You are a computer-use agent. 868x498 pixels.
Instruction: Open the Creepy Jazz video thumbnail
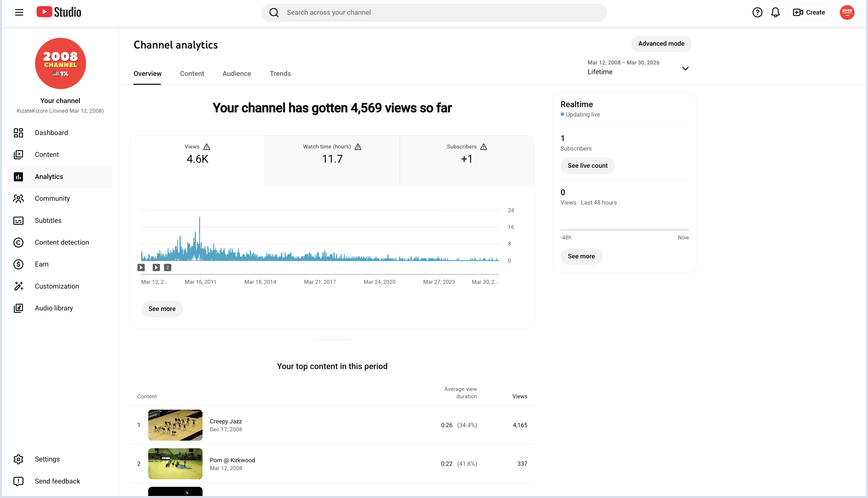175,425
